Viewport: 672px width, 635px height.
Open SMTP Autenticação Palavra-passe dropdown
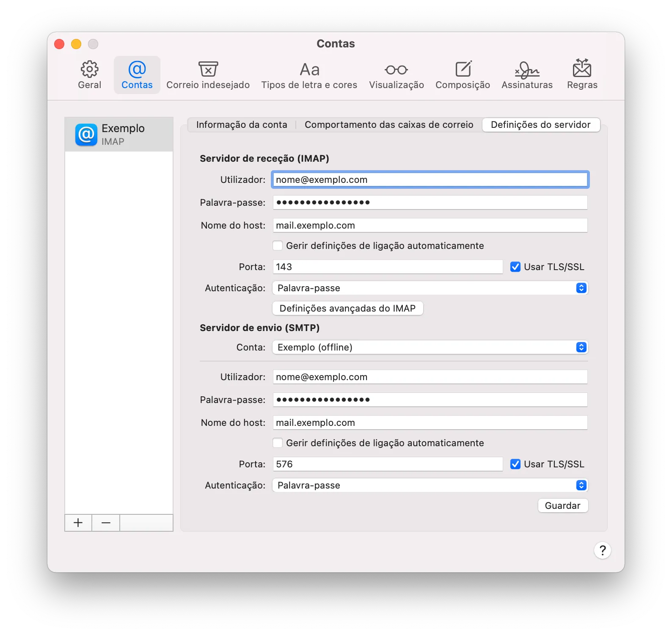[430, 485]
